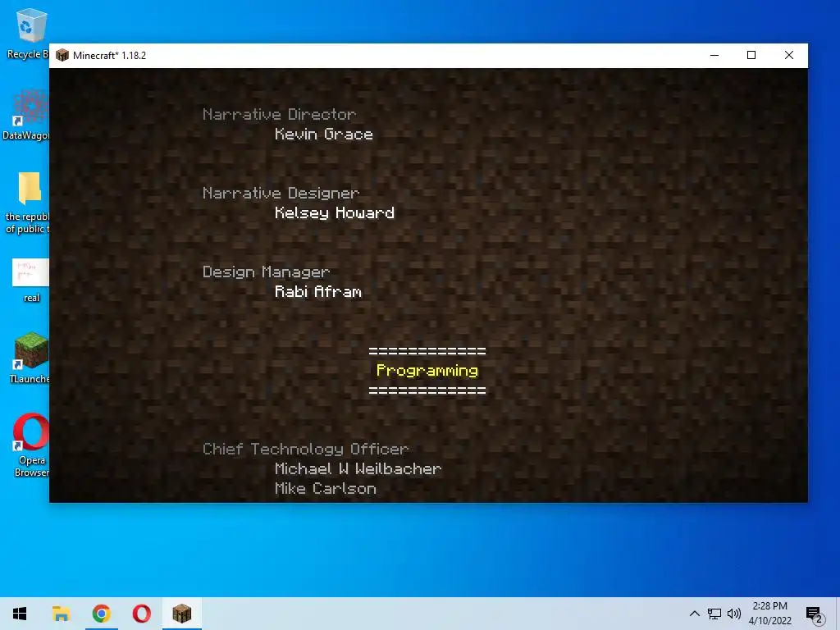Select 'the republic of public' folder icon
Viewport: 840px width, 630px height.
pos(30,188)
